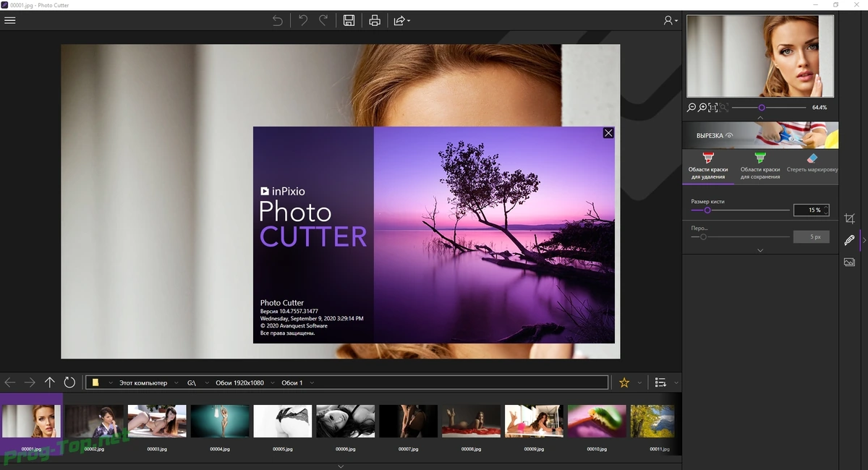Screen dimensions: 868x470
Task: Open the Обои 1920x1080 breadcrumb
Action: (x=239, y=383)
